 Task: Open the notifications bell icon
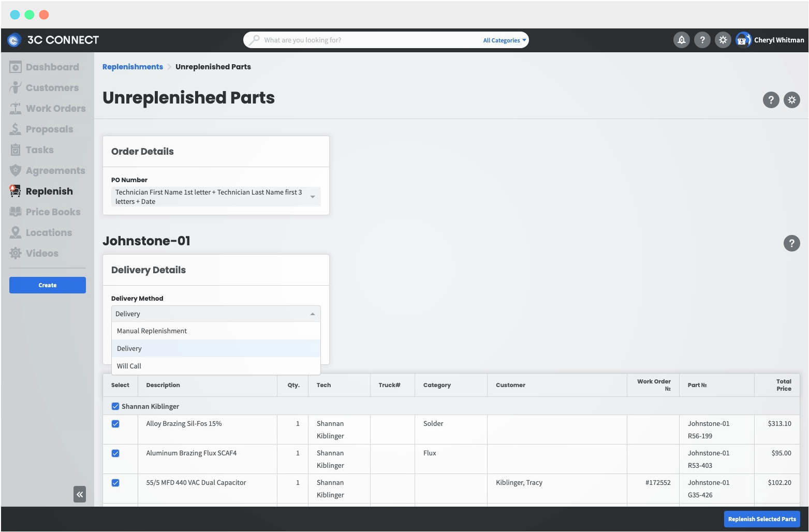[x=681, y=40]
